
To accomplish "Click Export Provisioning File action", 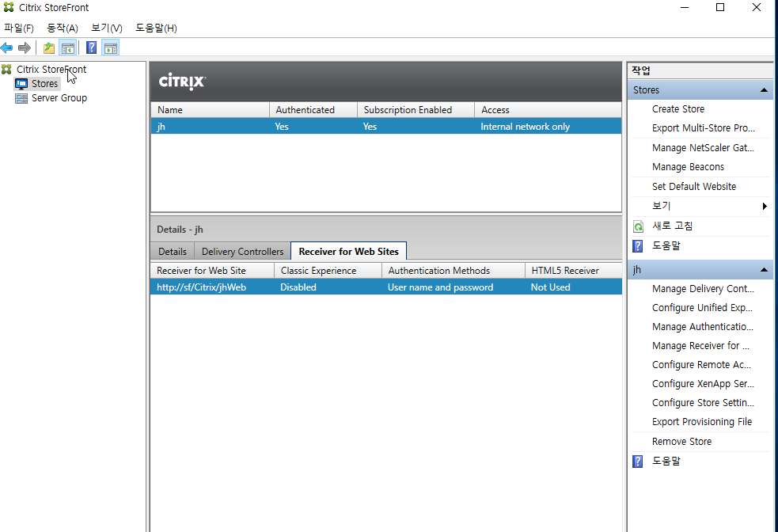I will point(701,422).
